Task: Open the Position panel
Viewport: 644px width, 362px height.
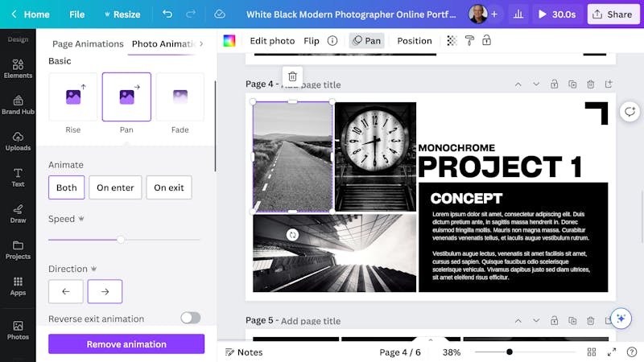Action: click(x=415, y=41)
